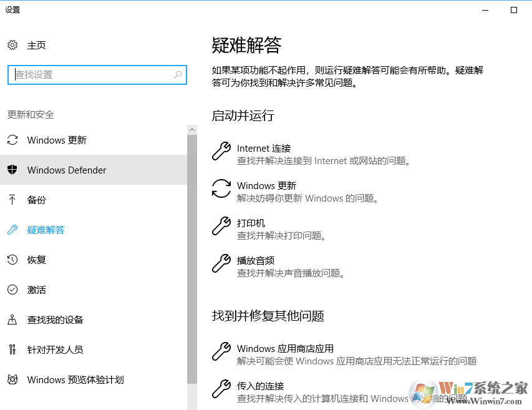Select the Windows Defender shield icon in sidebar
The image size is (532, 410).
[x=12, y=170]
